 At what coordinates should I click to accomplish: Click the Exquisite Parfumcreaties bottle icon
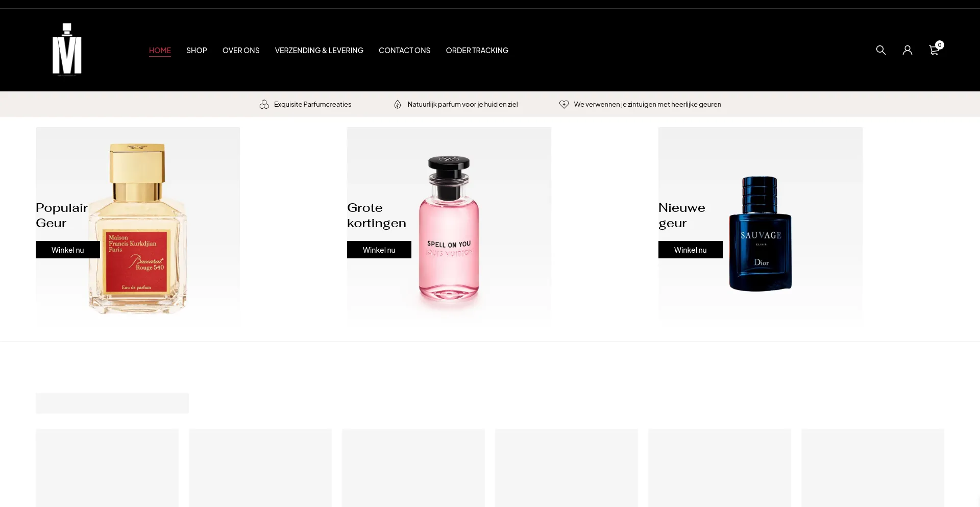point(264,104)
